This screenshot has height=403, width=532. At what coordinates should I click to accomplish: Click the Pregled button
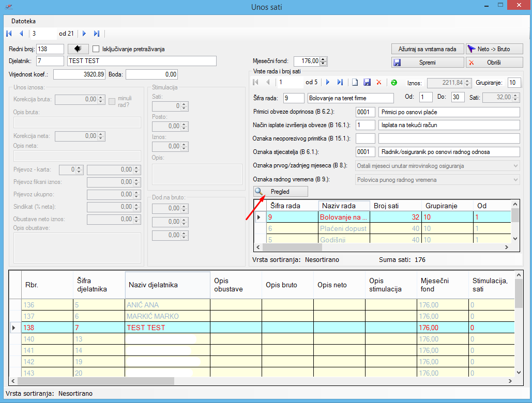pos(281,192)
